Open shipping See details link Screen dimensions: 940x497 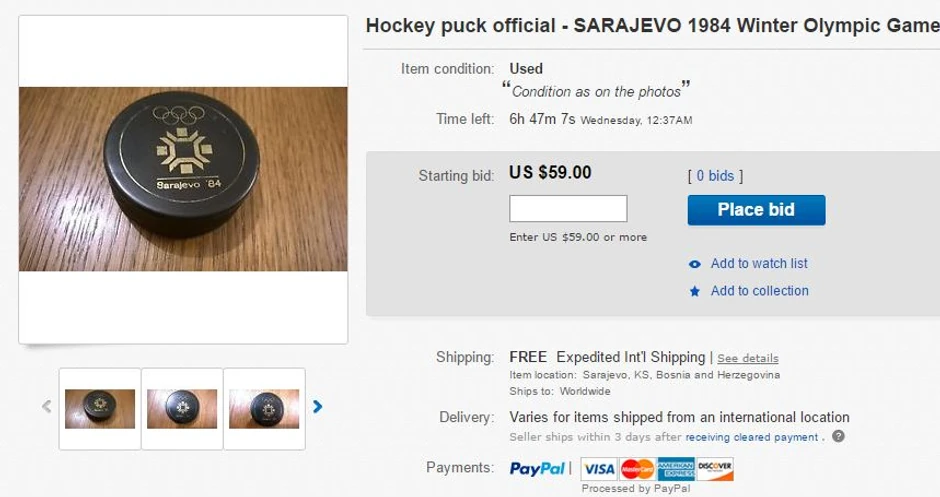coord(747,358)
